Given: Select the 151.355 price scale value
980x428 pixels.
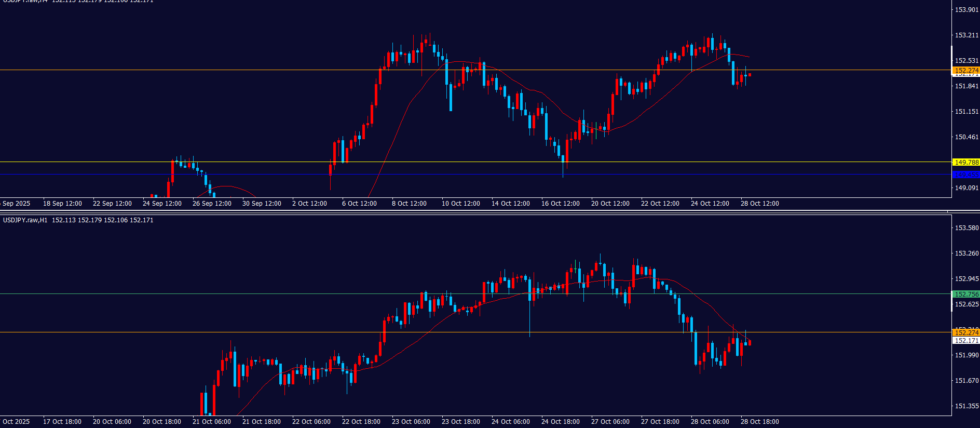Looking at the screenshot, I should 967,406.
